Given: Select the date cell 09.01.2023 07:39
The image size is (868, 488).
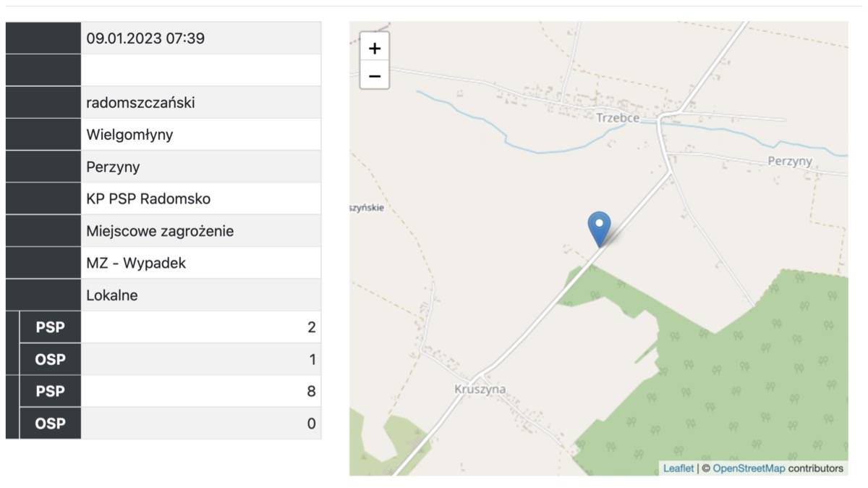Looking at the screenshot, I should point(200,38).
